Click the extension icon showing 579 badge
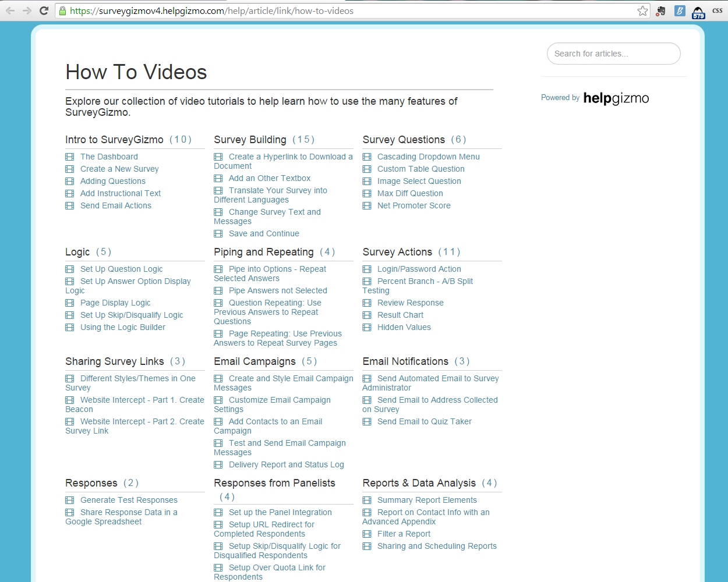Viewport: 728px width, 582px height. coord(698,12)
